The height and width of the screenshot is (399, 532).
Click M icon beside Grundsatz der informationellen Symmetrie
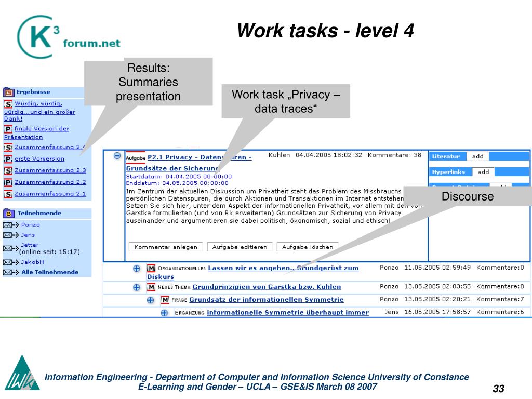pos(165,300)
